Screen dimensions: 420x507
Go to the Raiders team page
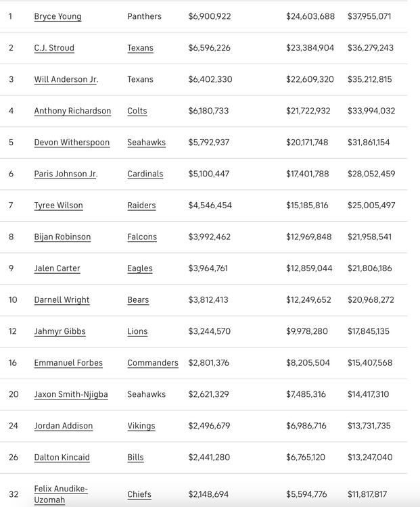tap(141, 206)
